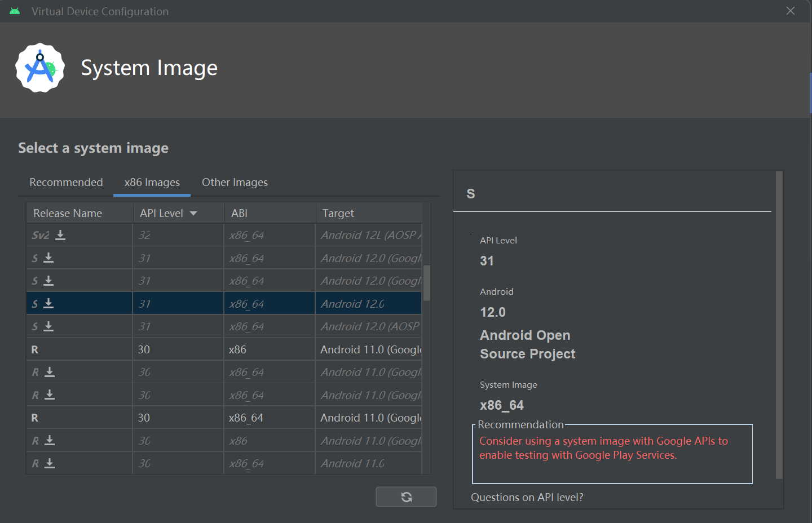Download the italic R image with x86 ABI
The image size is (812, 523).
pyautogui.click(x=50, y=440)
